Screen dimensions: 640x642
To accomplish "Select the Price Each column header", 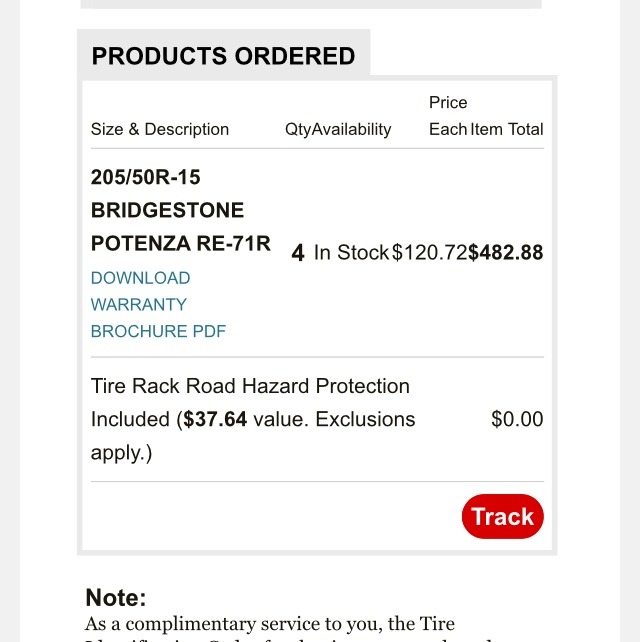I will pos(448,116).
